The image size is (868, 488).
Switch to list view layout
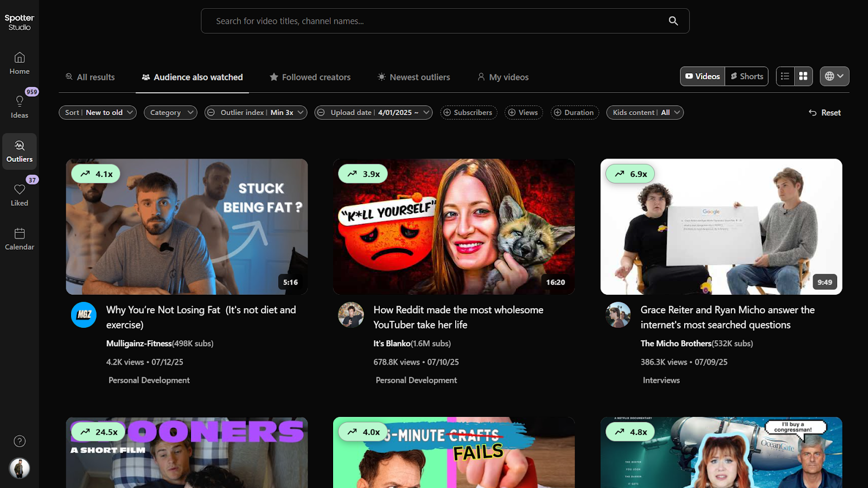click(x=785, y=76)
